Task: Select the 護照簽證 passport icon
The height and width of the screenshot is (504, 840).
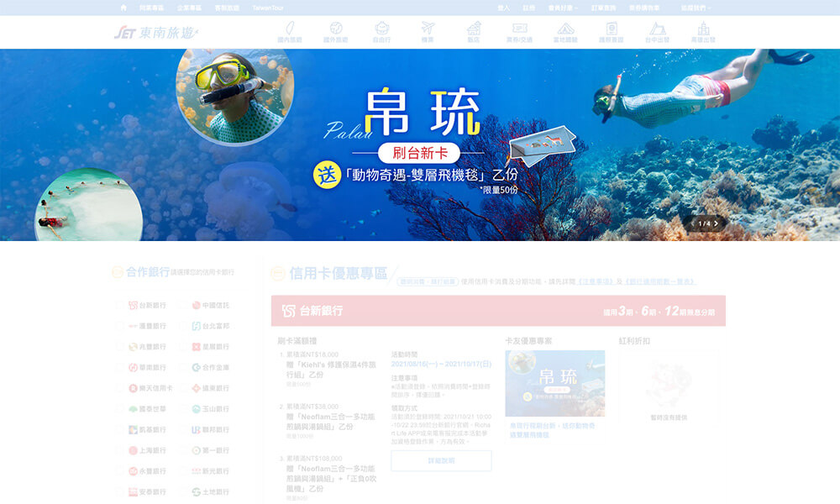Action: coord(612,32)
